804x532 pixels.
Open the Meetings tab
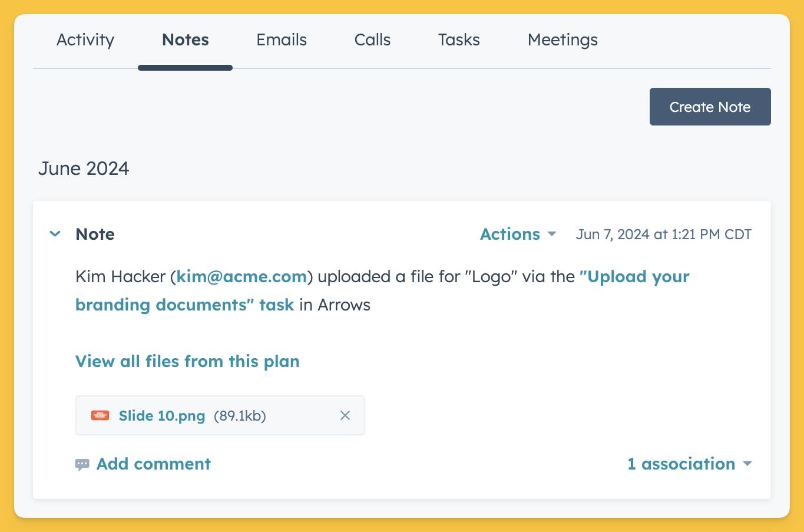(563, 40)
